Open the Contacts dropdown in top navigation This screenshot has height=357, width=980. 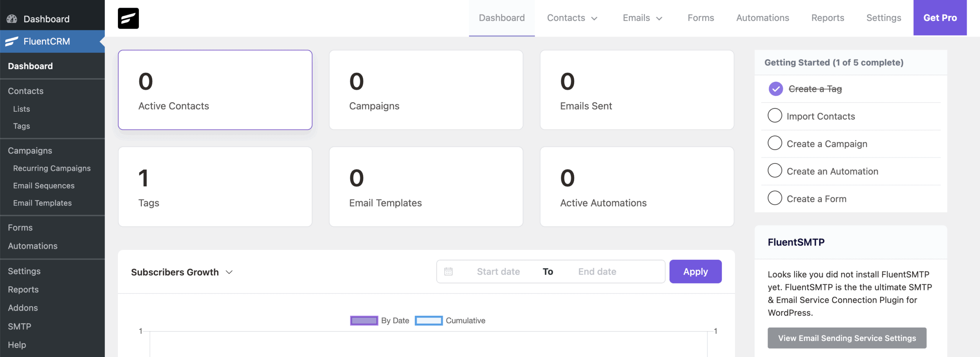572,18
